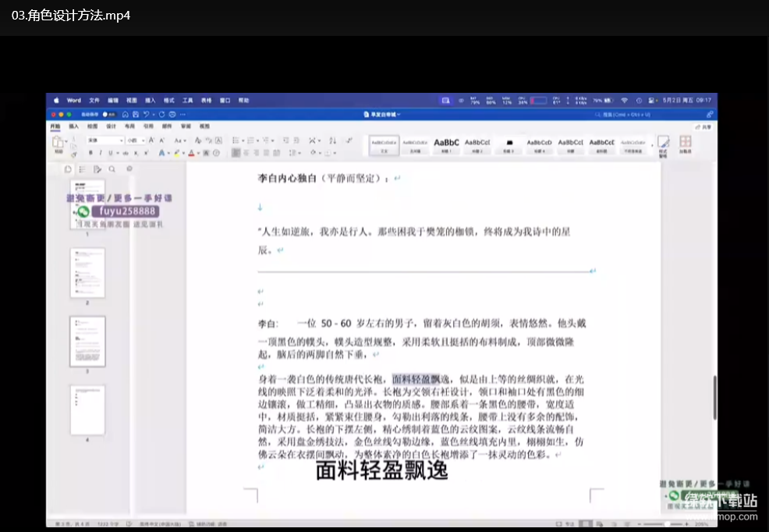Toggle Italic formatting
The width and height of the screenshot is (769, 532).
(101, 153)
